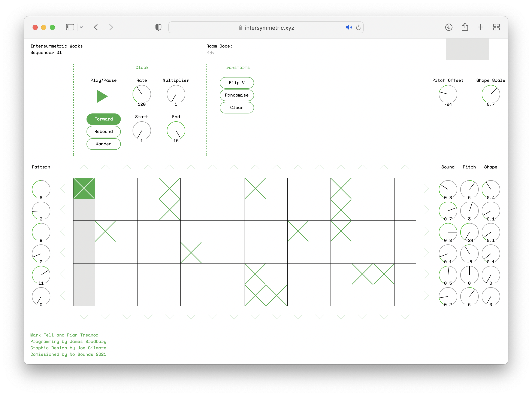
Task: Click the Clear button
Action: click(x=236, y=108)
